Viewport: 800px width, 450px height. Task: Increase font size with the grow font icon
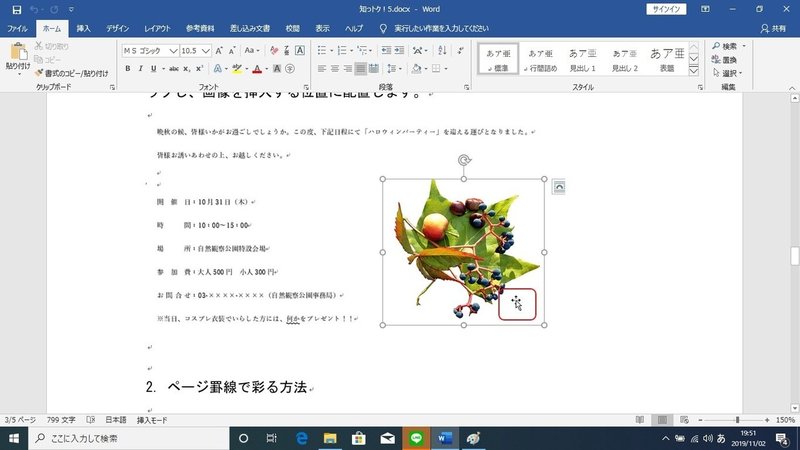[219, 51]
